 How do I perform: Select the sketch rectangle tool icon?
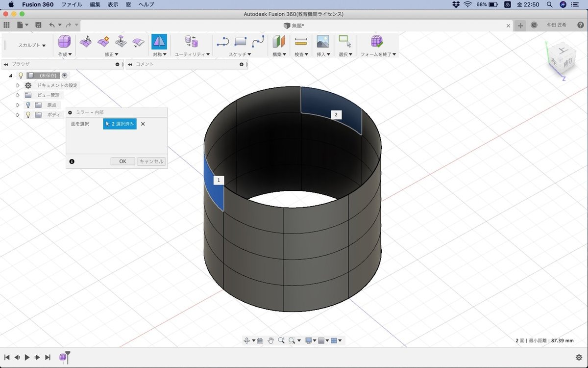click(x=241, y=42)
